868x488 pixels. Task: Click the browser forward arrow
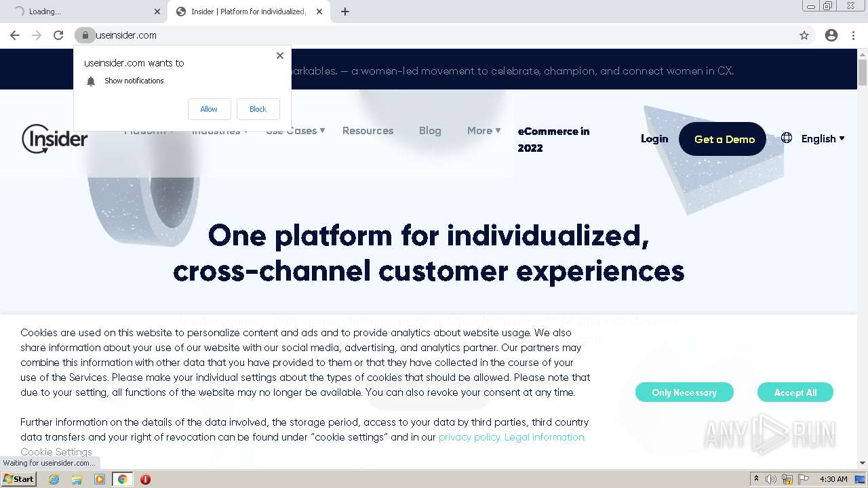tap(37, 35)
